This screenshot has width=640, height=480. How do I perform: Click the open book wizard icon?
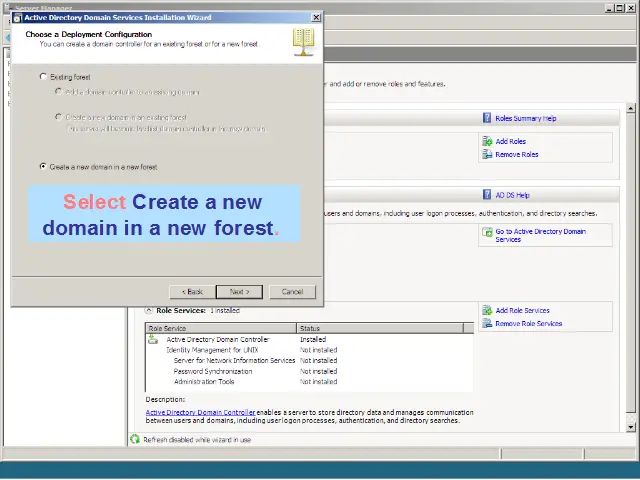click(303, 42)
